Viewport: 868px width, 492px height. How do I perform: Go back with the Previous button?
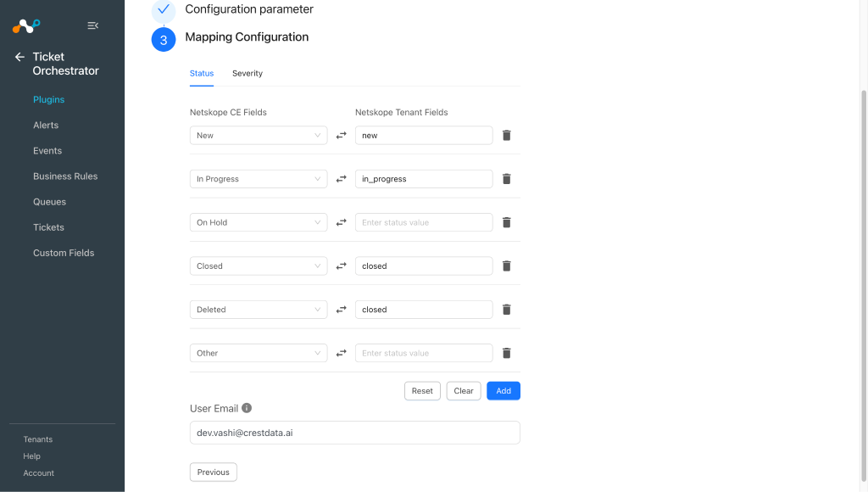pos(213,472)
